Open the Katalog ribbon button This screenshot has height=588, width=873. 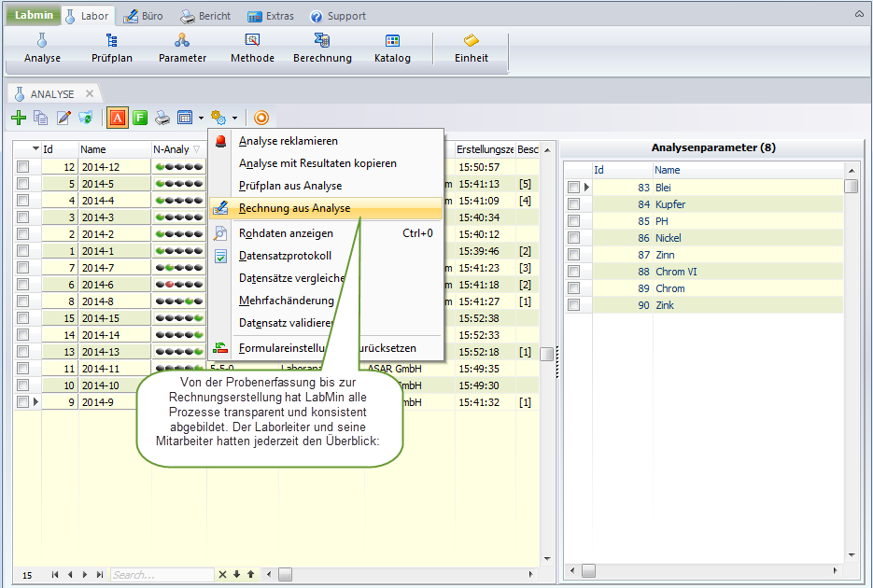pos(392,49)
